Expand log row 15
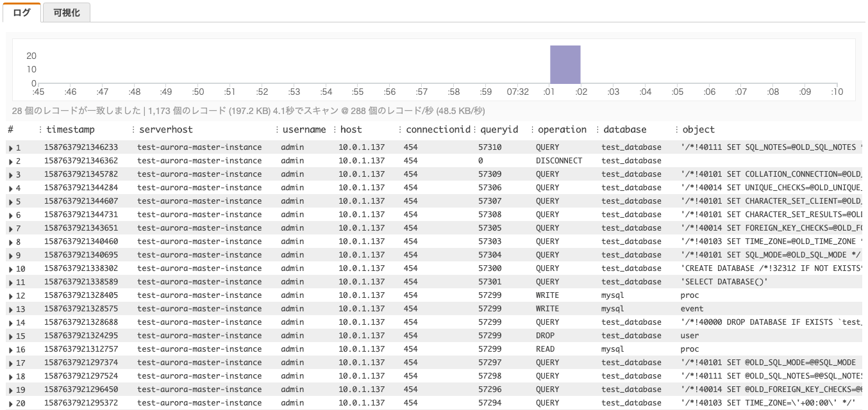 click(x=11, y=336)
